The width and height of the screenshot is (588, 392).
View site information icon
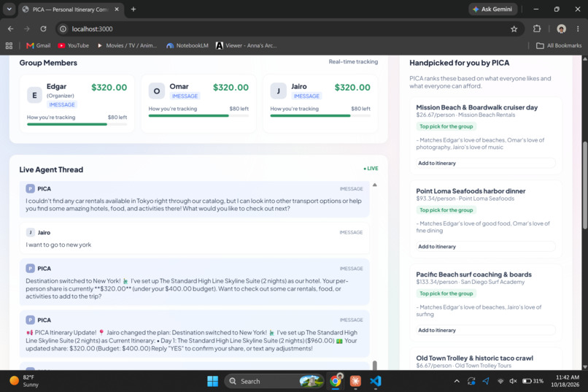click(63, 29)
